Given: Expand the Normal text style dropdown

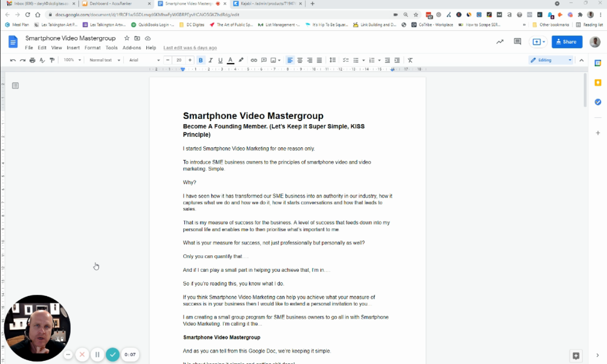Looking at the screenshot, I should click(104, 60).
